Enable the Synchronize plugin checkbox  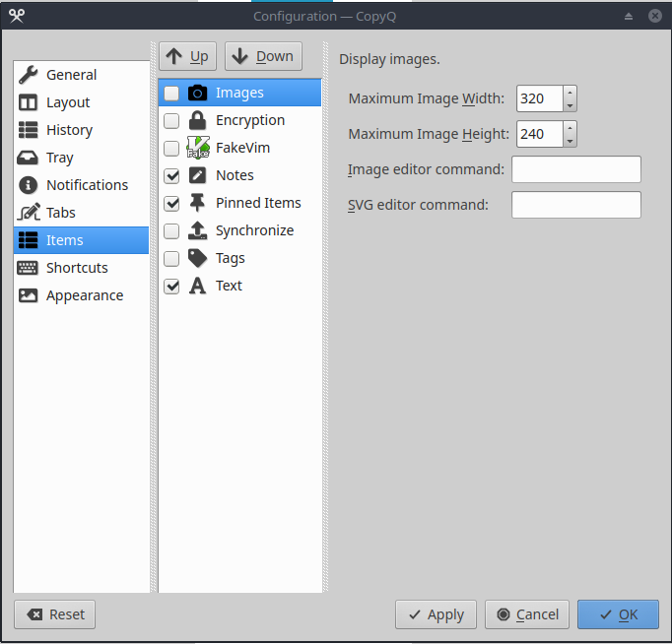pyautogui.click(x=171, y=230)
